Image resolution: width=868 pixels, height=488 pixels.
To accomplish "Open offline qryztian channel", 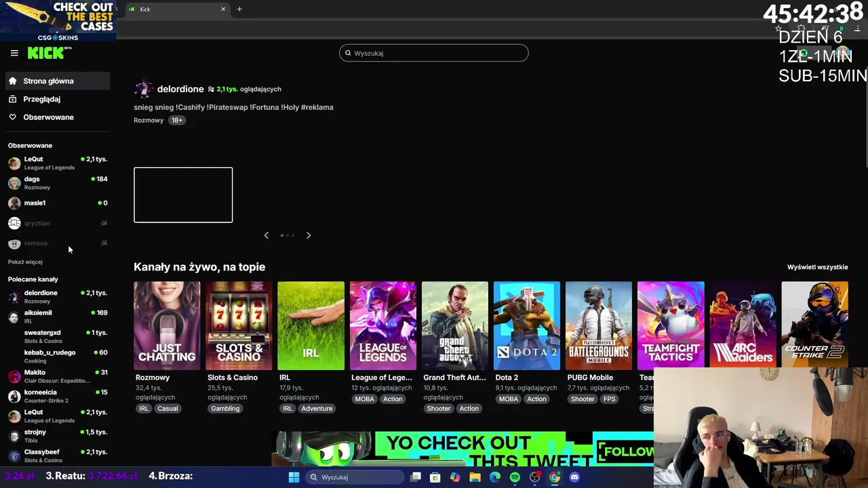I will tap(58, 223).
